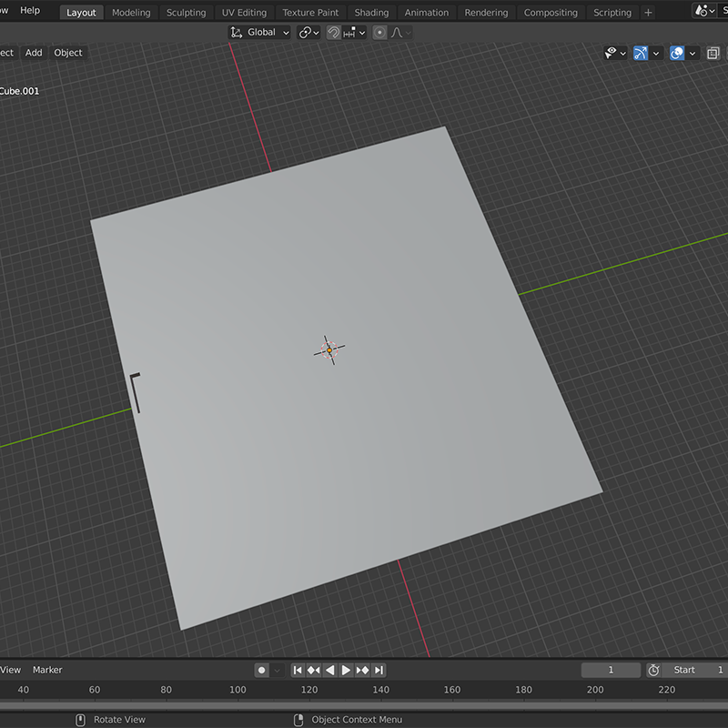Click the object types visibility eye icon
This screenshot has height=728, width=728.
coord(612,53)
